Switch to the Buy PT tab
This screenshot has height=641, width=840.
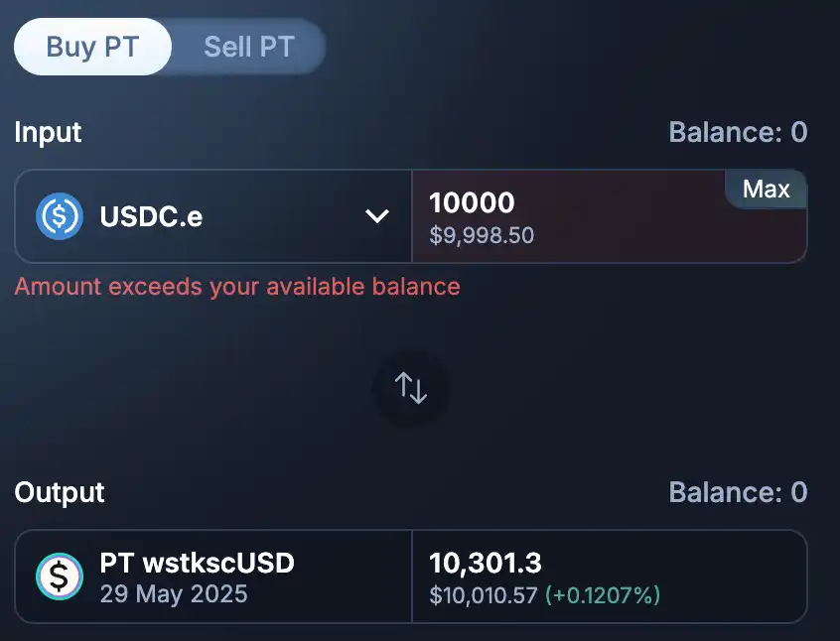tap(92, 47)
